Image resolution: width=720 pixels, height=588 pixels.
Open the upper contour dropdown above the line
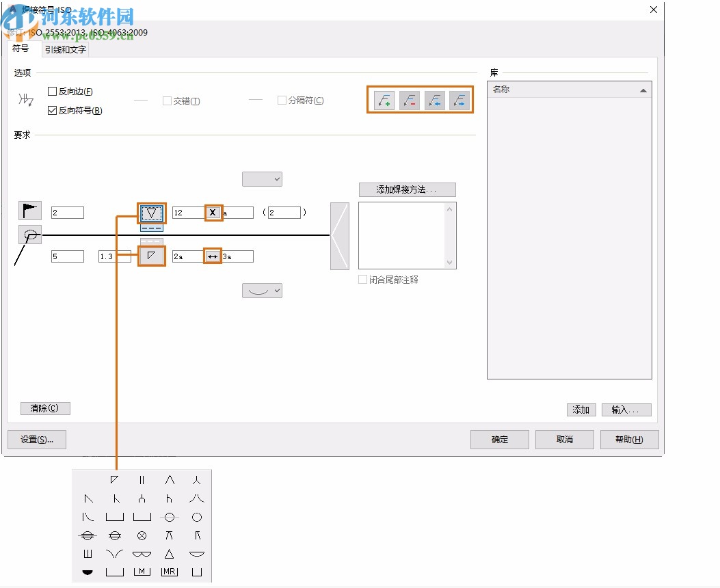click(x=262, y=178)
